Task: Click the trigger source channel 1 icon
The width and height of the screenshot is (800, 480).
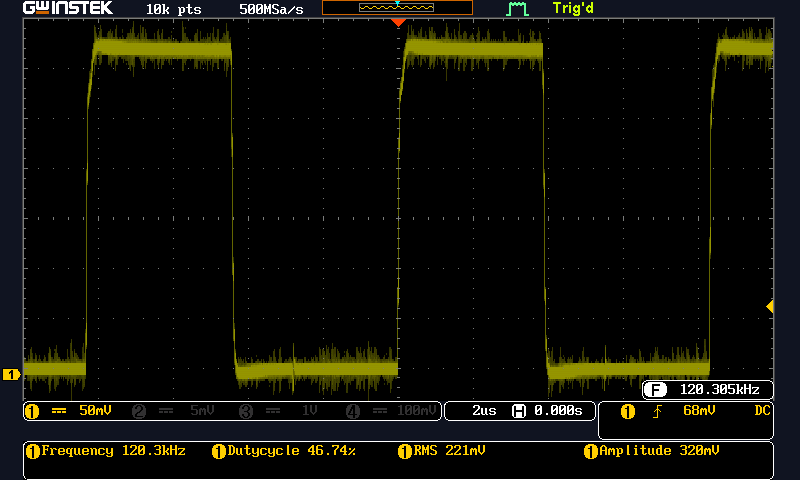Action: click(x=628, y=411)
